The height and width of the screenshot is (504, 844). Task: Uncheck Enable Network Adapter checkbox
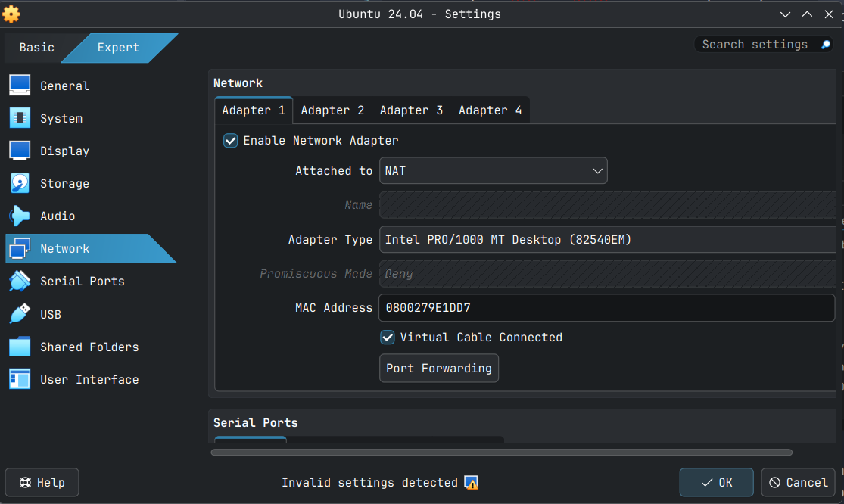231,141
